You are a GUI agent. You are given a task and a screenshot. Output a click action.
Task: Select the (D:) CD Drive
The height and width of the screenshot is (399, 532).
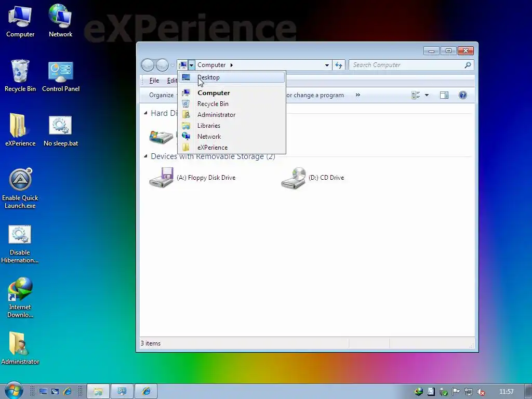point(313,178)
